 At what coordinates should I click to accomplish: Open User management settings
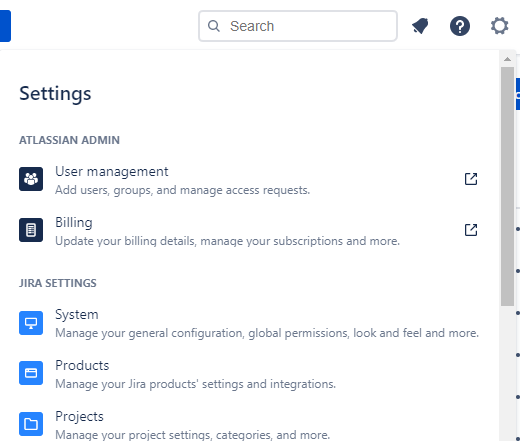pyautogui.click(x=248, y=180)
